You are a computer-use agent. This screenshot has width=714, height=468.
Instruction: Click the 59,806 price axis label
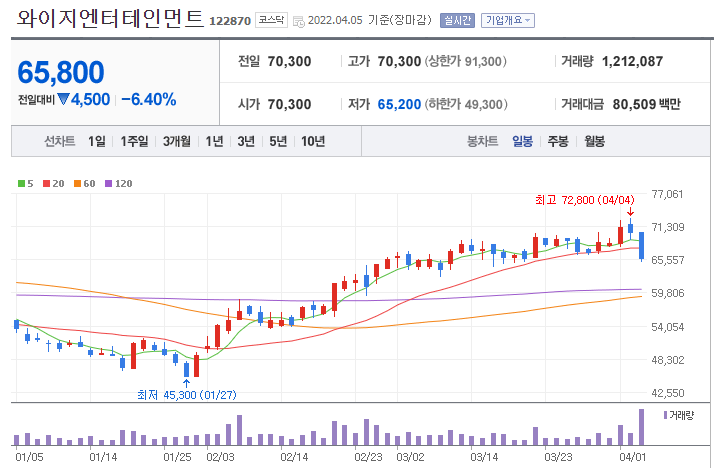click(668, 293)
